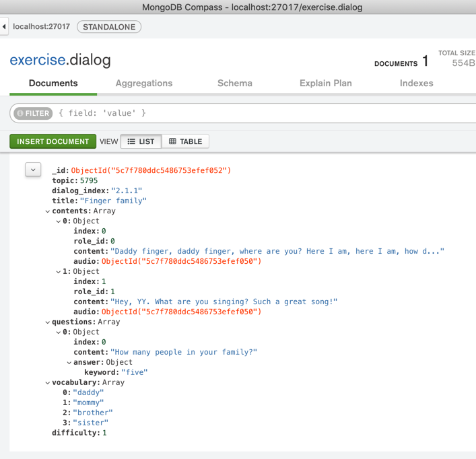The image size is (476, 459).
Task: Click the topic value 5795
Action: point(89,180)
